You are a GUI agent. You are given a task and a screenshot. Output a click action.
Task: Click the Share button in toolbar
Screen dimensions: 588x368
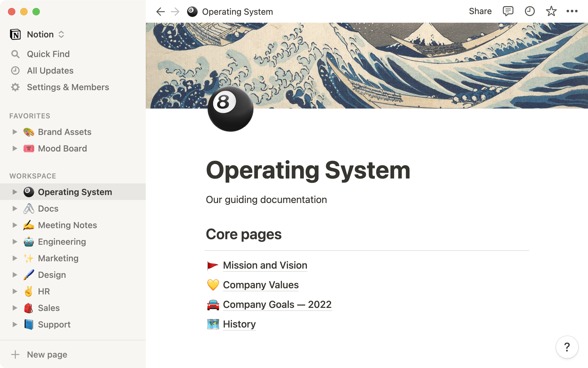480,11
